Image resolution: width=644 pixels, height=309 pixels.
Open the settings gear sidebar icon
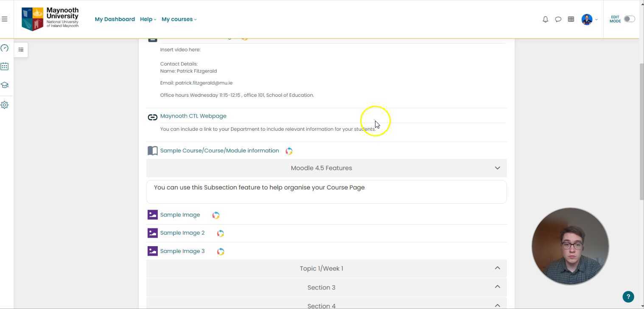coord(5,105)
